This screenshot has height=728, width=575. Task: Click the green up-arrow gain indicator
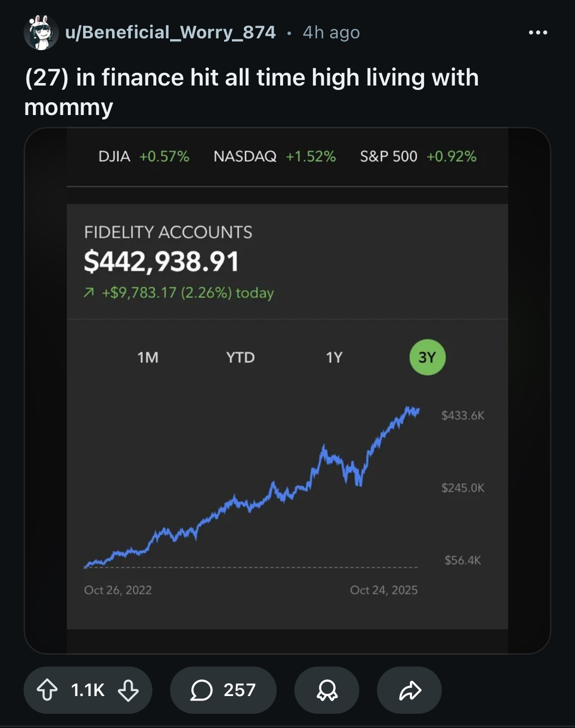tap(88, 293)
